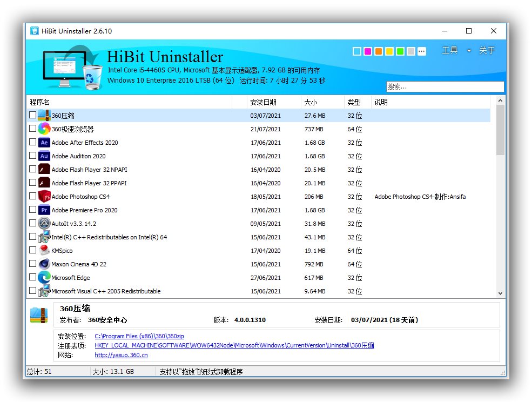
Task: Click the vertical scrollbar thumb of program list
Action: coord(500,130)
